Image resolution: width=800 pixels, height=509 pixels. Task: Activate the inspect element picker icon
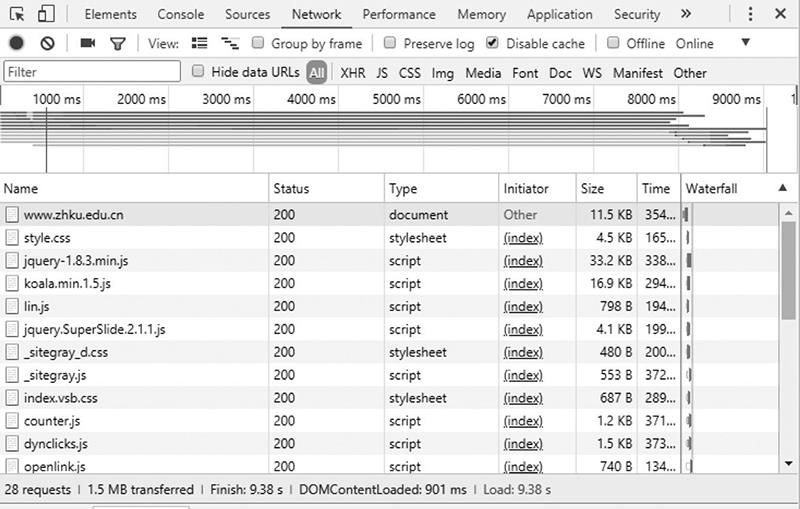click(17, 14)
